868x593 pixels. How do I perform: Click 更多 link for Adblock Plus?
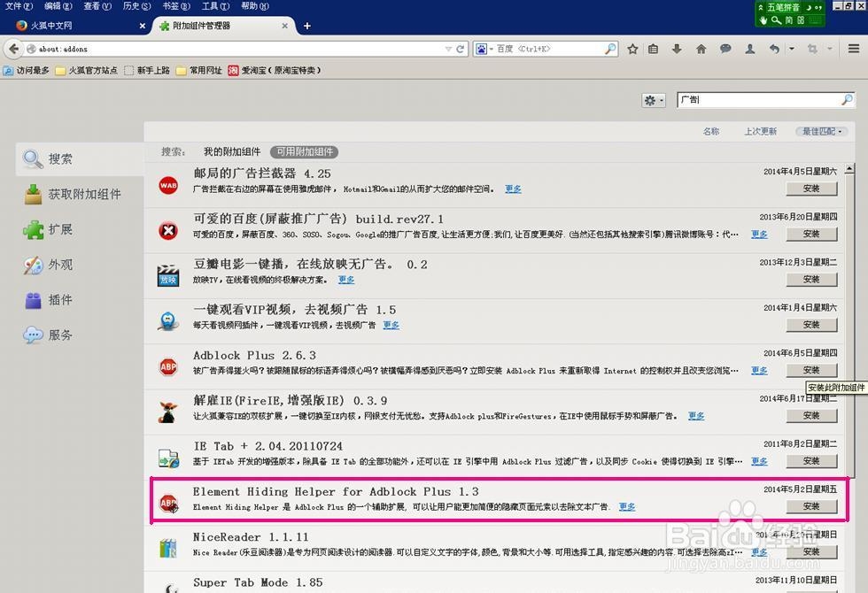pyautogui.click(x=759, y=371)
